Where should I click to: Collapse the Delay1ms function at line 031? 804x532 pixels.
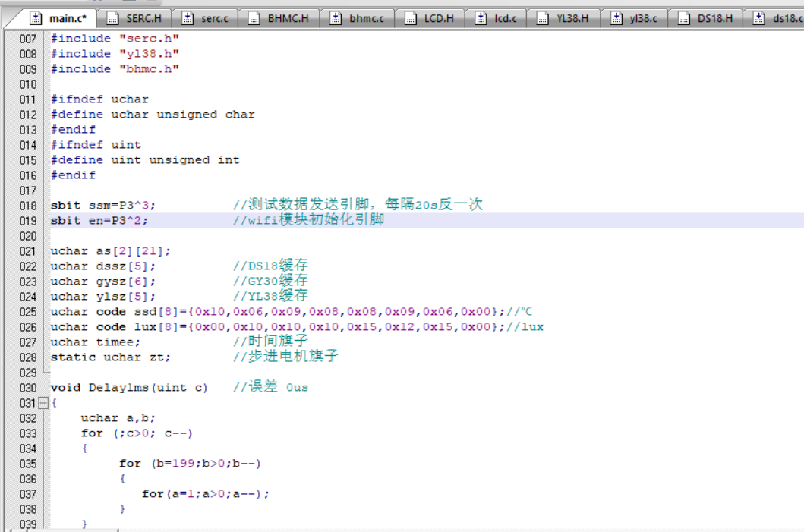coord(43,403)
